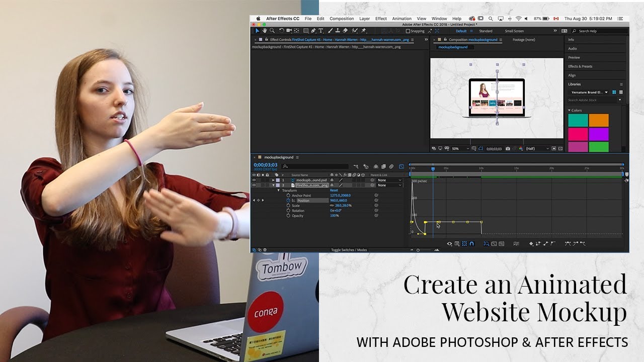Select the Puppet Pin tool
This screenshot has height=362, width=644.
(364, 31)
